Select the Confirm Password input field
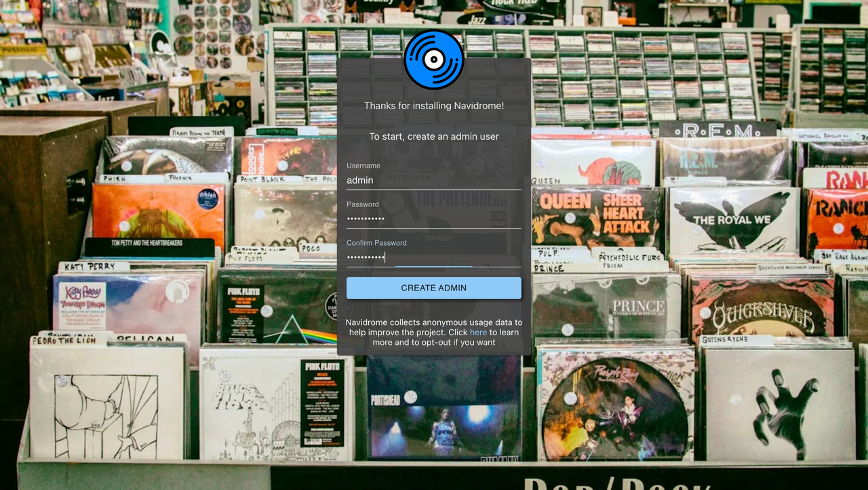The width and height of the screenshot is (868, 490). point(433,257)
